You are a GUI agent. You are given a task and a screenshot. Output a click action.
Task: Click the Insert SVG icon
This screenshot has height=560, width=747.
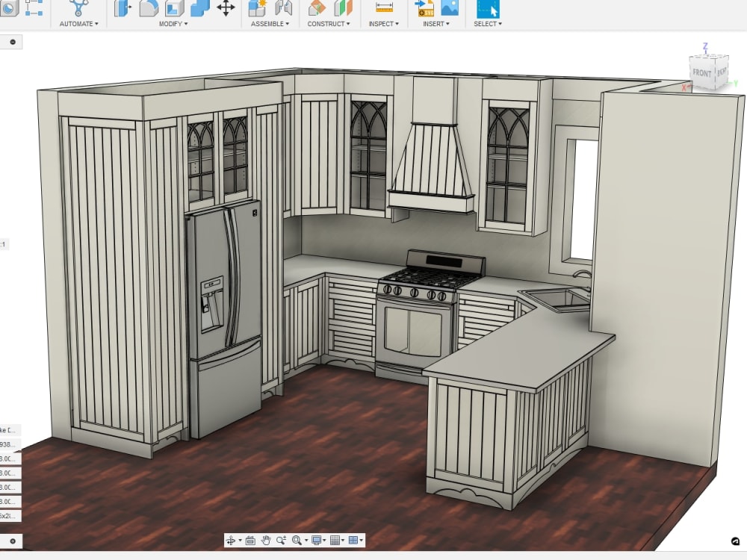click(x=425, y=9)
